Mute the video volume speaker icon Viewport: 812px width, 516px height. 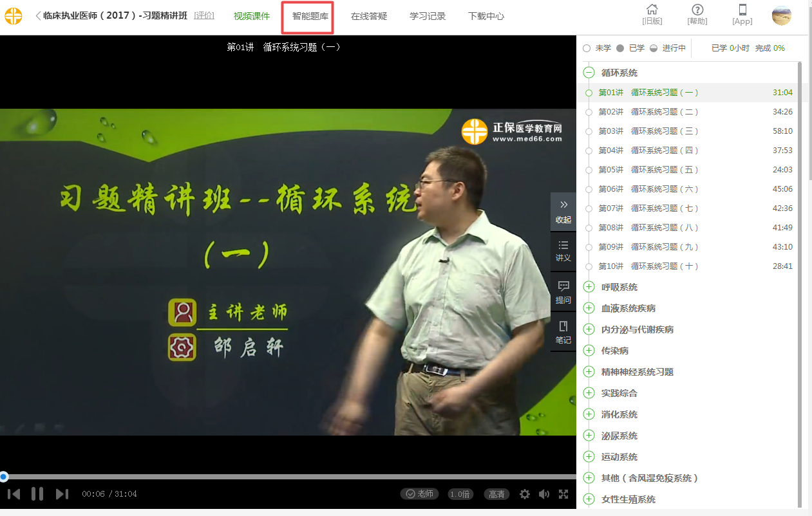pos(544,494)
